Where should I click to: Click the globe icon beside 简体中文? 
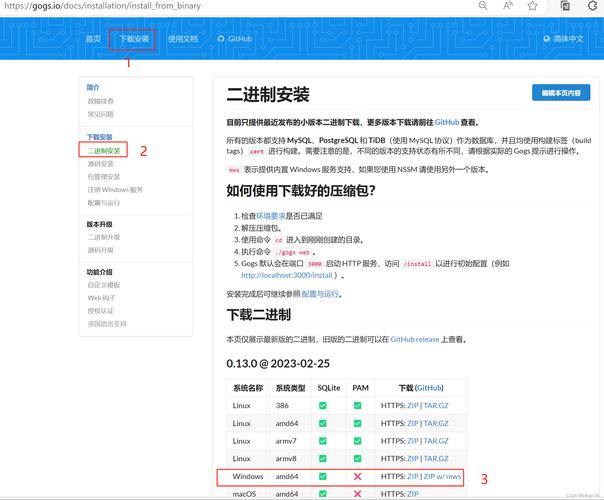tap(547, 39)
